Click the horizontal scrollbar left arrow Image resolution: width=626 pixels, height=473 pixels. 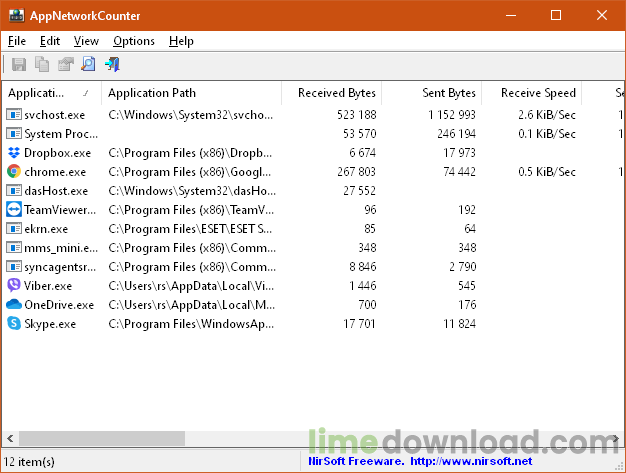(x=10, y=439)
